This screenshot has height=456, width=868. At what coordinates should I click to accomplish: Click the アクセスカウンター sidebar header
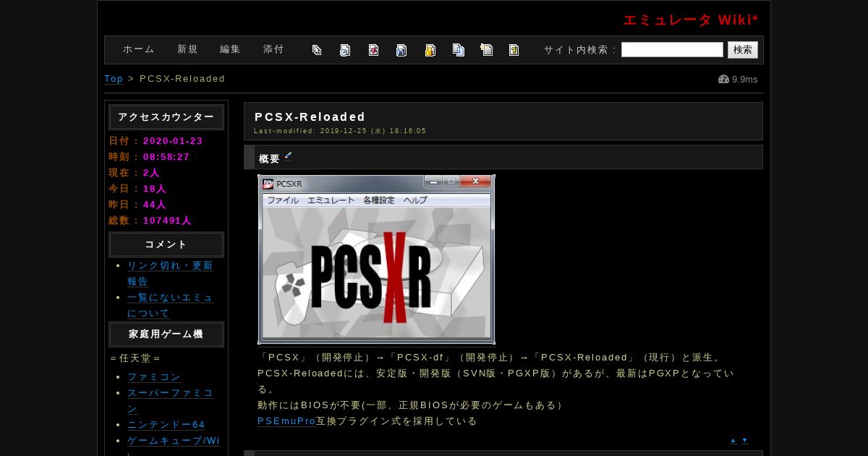[166, 117]
